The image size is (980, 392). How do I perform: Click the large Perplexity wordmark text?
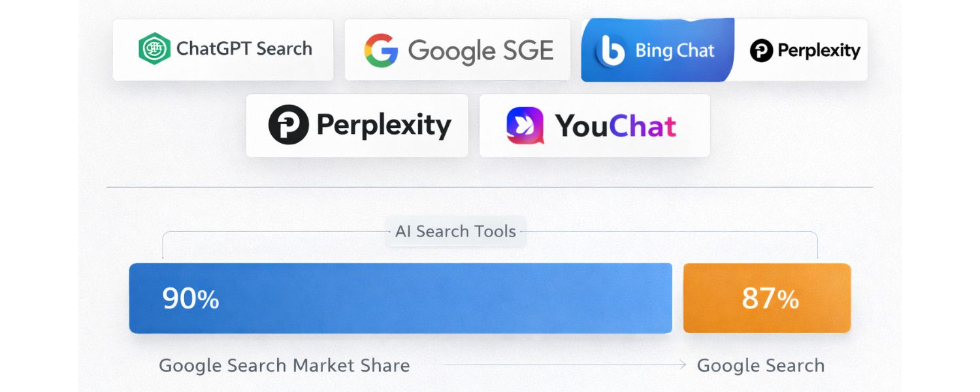click(x=384, y=125)
